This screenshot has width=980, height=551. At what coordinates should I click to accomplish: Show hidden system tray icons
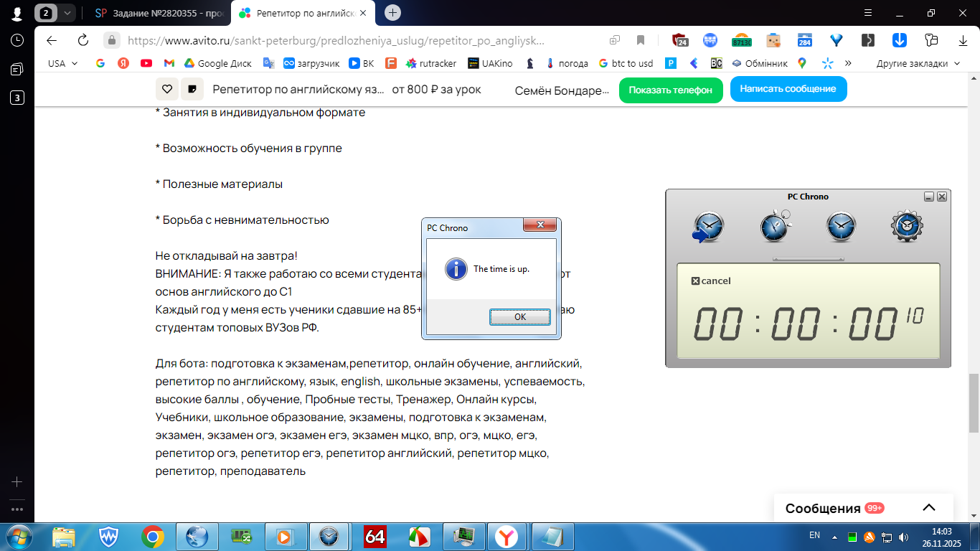(834, 537)
